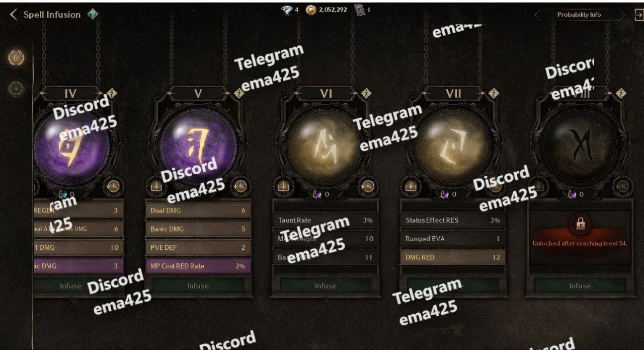
Task: Open info icon for slot VI
Action: pos(367,93)
